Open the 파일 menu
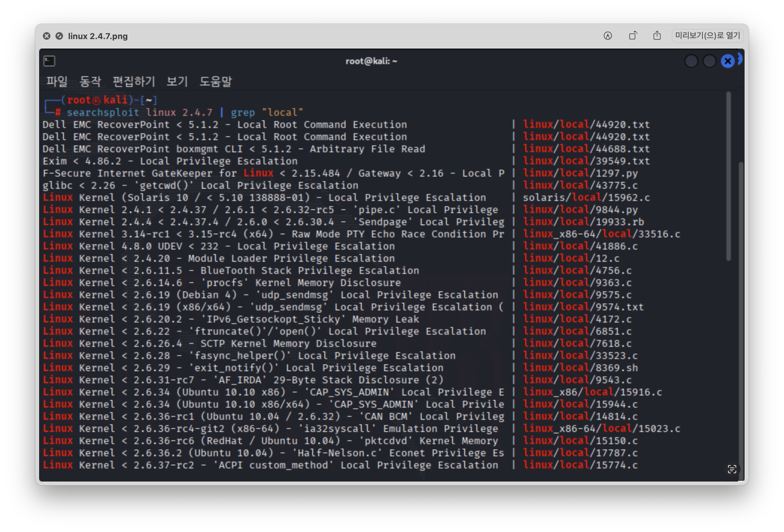 click(57, 81)
